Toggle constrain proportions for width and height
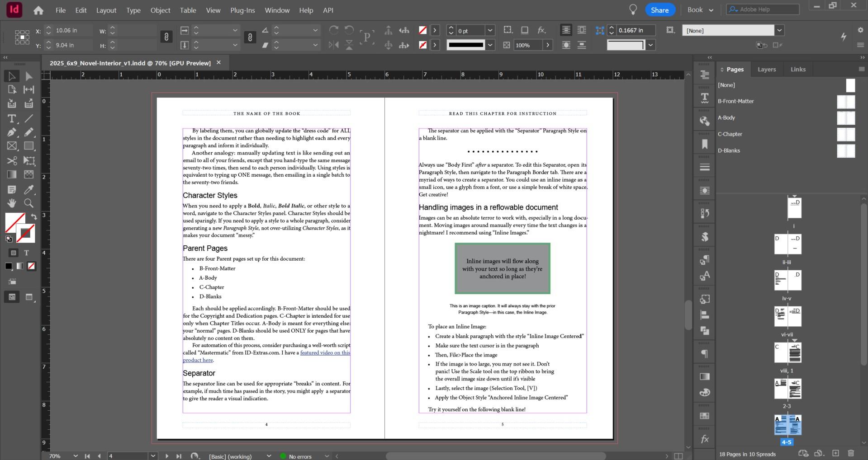The width and height of the screenshot is (868, 460). [166, 38]
